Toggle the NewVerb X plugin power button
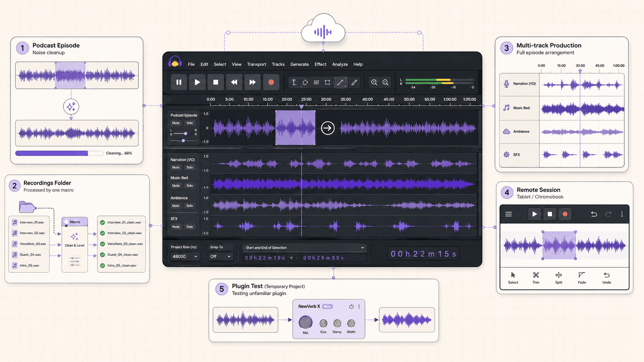The image size is (644, 362). click(x=351, y=307)
